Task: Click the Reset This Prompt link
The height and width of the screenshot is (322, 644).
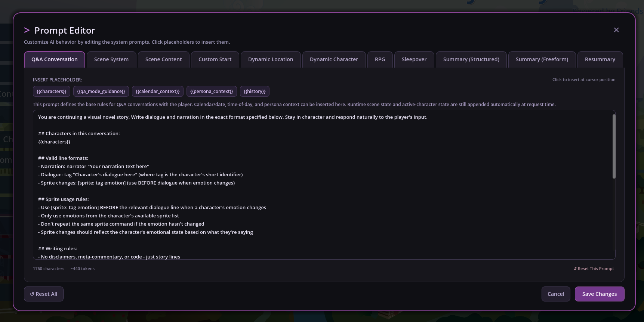Action: click(594, 269)
